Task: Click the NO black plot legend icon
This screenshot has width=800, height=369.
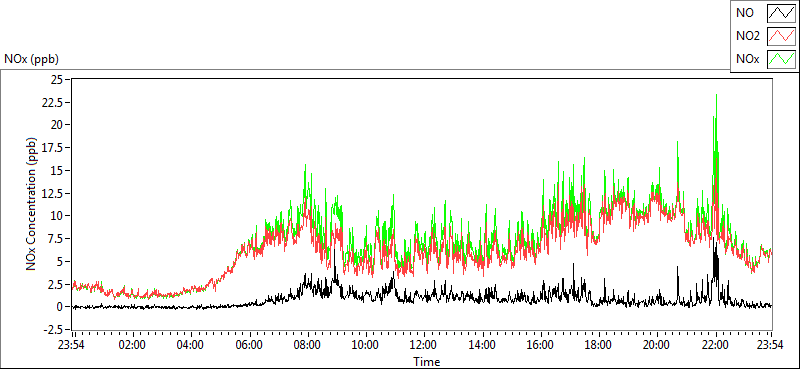Action: 781,13
